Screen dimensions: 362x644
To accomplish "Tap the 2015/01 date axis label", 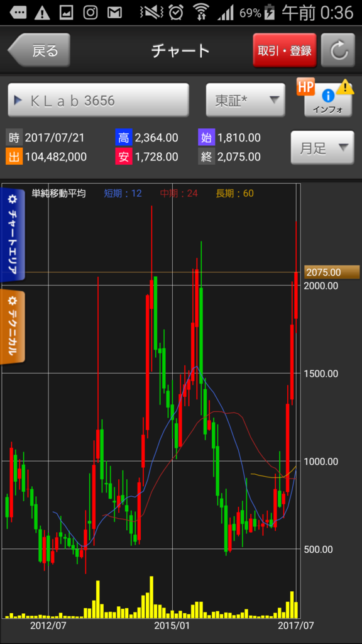I will [172, 626].
